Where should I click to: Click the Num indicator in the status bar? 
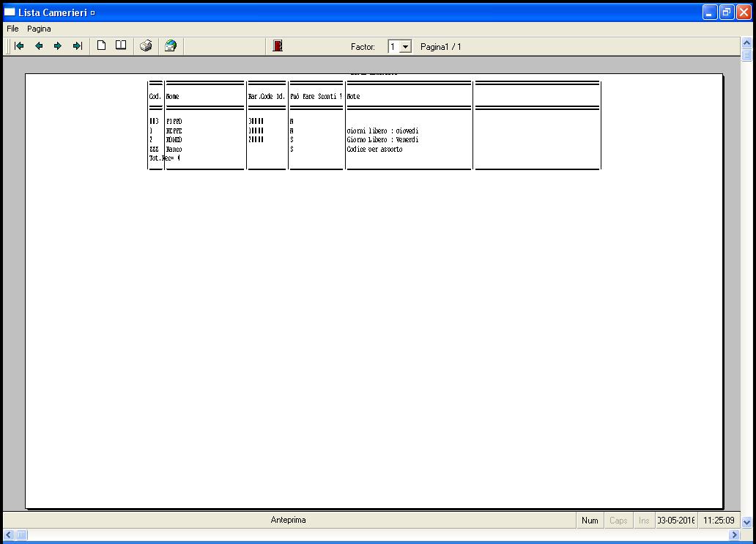pyautogui.click(x=590, y=521)
